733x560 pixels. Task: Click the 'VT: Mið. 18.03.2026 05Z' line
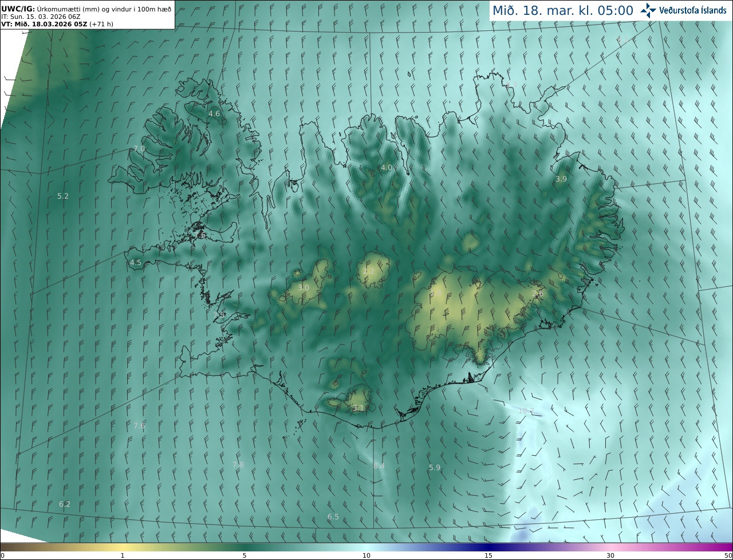pos(57,24)
